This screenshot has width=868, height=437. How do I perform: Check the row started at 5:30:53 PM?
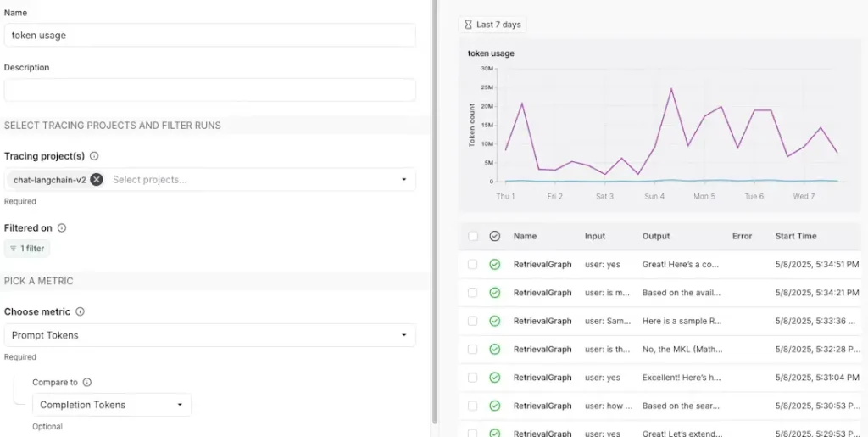click(473, 406)
